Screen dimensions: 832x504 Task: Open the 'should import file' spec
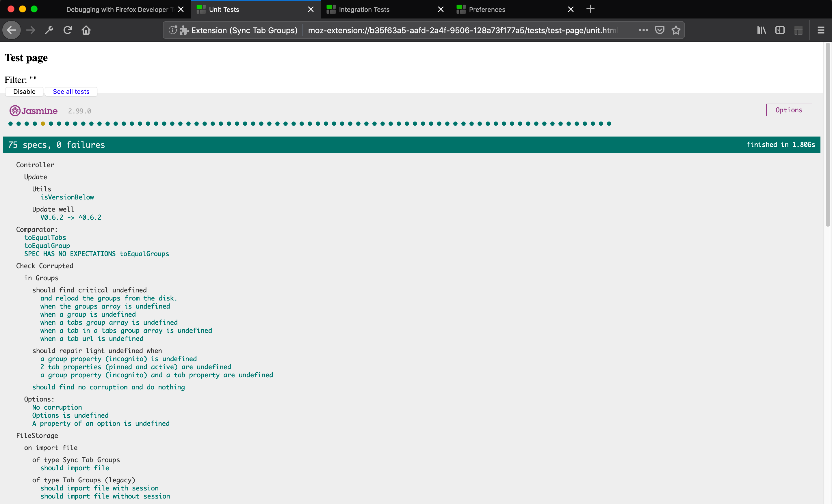(75, 468)
